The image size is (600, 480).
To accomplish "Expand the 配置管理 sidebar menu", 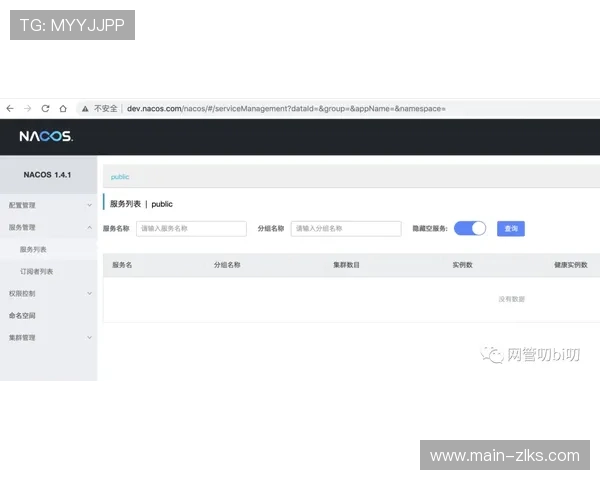I will click(49, 205).
